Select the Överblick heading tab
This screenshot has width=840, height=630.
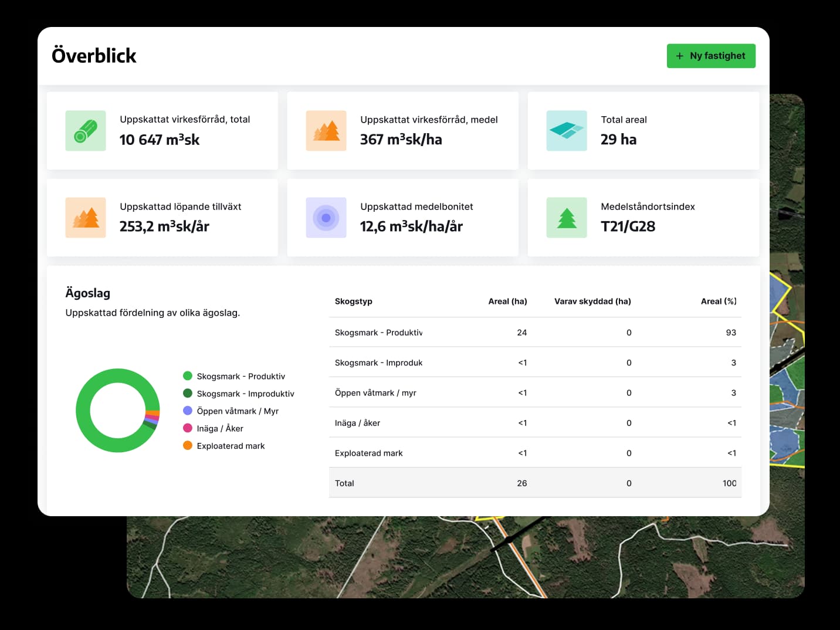tap(94, 55)
